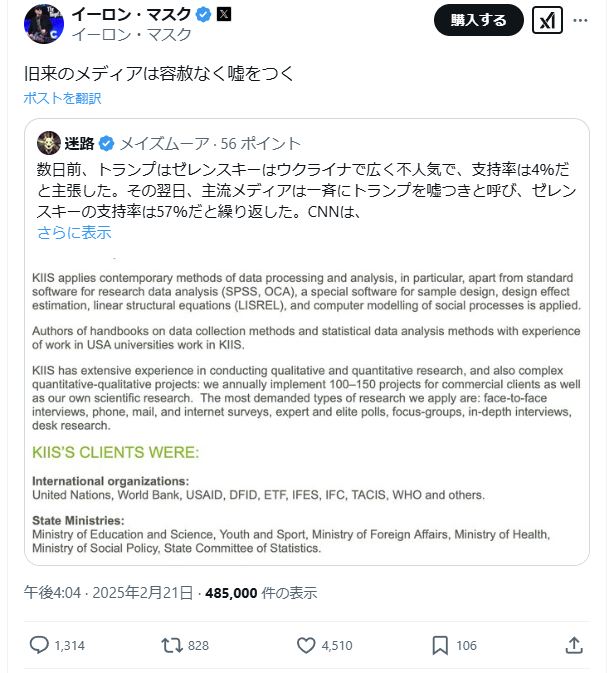Expand quoted post with さらに表示
This screenshot has width=607, height=673.
coord(74,233)
